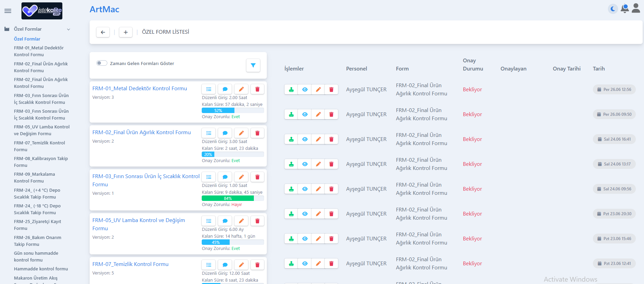Open list for FRM-03 Fırın Sonrası card
644x284 pixels.
pos(209,177)
